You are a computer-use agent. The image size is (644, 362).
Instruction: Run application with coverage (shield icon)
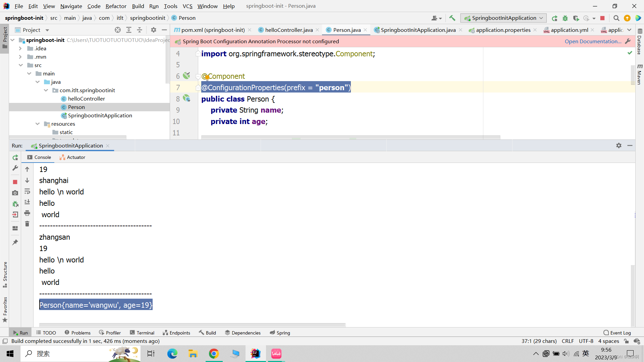pos(576,18)
